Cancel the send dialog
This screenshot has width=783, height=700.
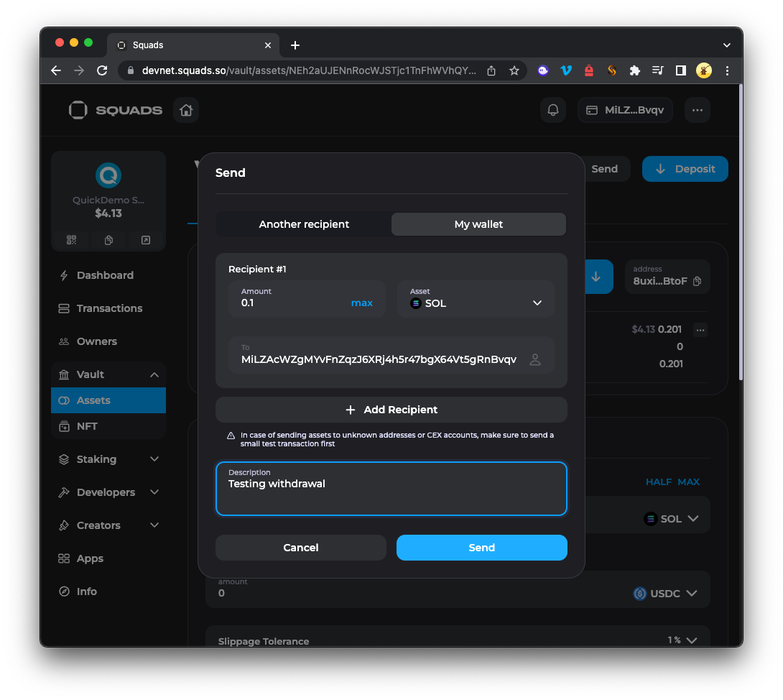pos(300,547)
